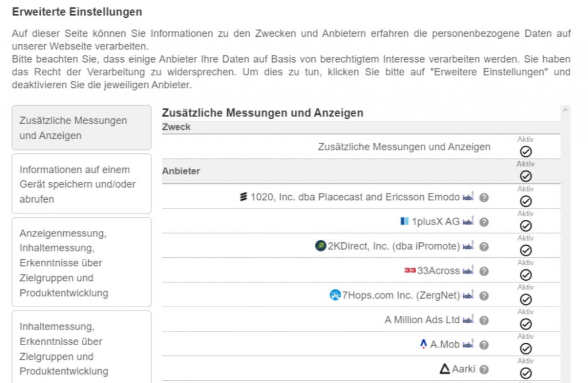Viewport: 588px width, 383px height.
Task: Click IAB badge next to 7Hops.com Inc.
Action: 469,296
